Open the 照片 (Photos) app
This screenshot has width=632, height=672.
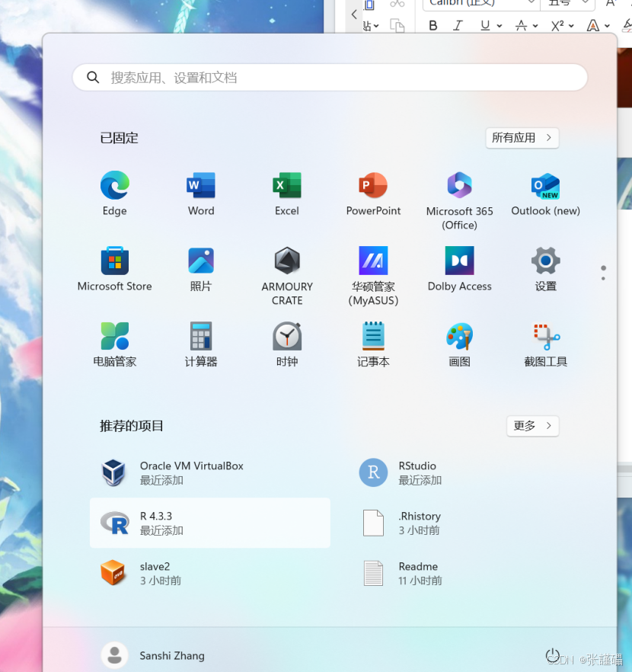point(201,269)
